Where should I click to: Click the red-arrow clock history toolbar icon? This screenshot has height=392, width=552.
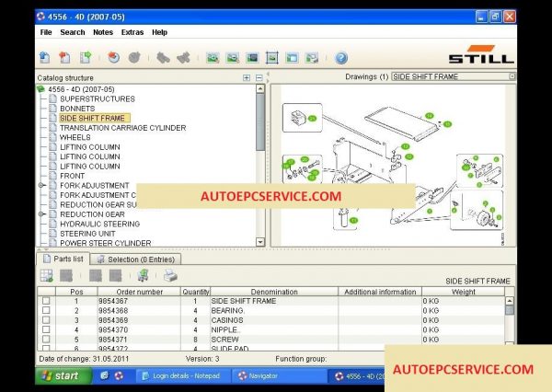click(114, 57)
